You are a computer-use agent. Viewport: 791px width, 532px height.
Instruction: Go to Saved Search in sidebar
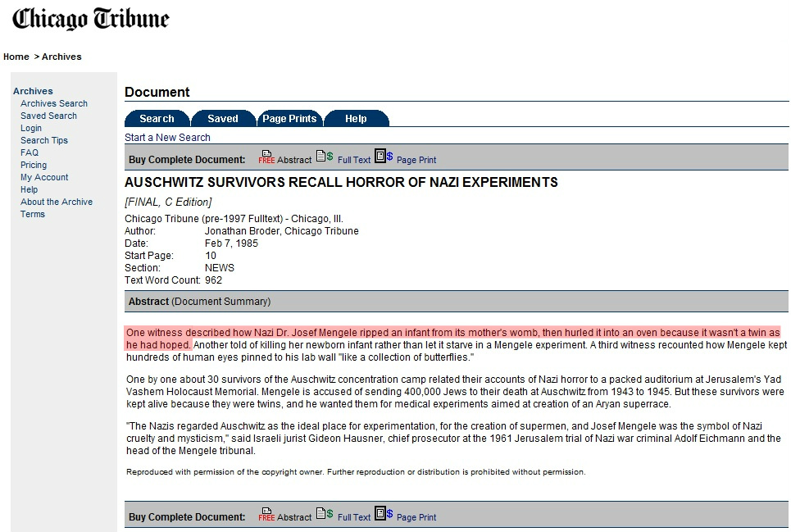(48, 116)
